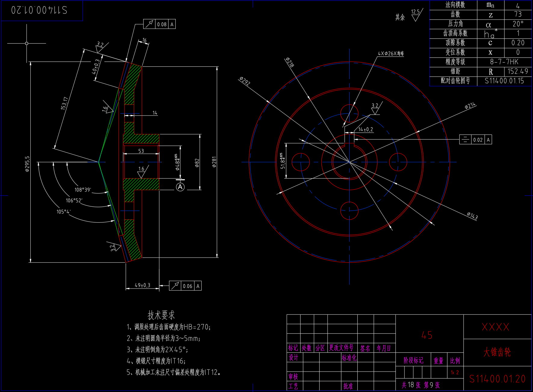This screenshot has height=392, width=533.
Task: Click drawing number S11400.01.20 in title block
Action: pos(497,379)
